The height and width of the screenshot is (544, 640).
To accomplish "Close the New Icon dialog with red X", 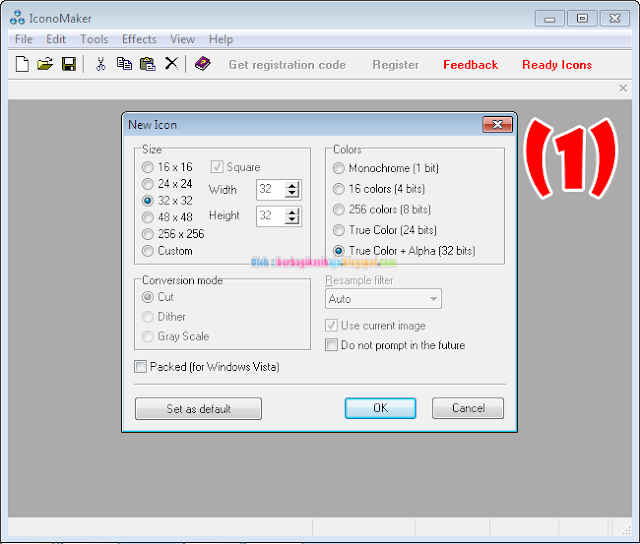I will [497, 124].
